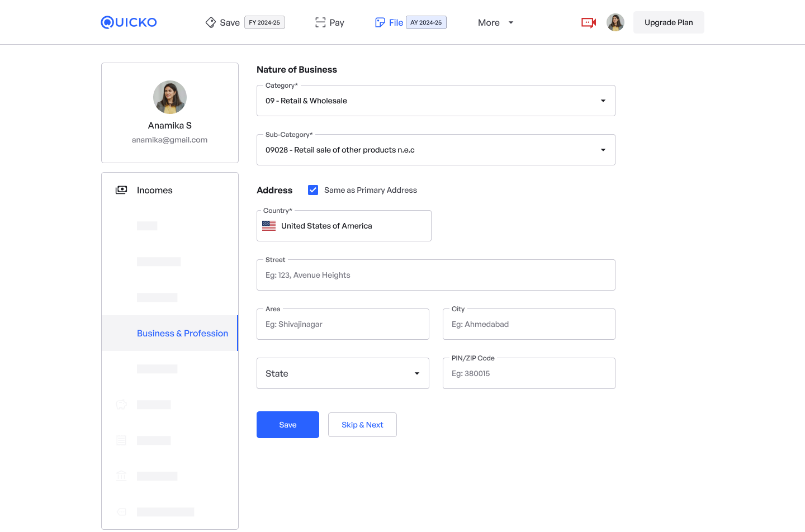Screen dimensions: 805x532
Task: Open the red video camera icon
Action: pyautogui.click(x=589, y=22)
